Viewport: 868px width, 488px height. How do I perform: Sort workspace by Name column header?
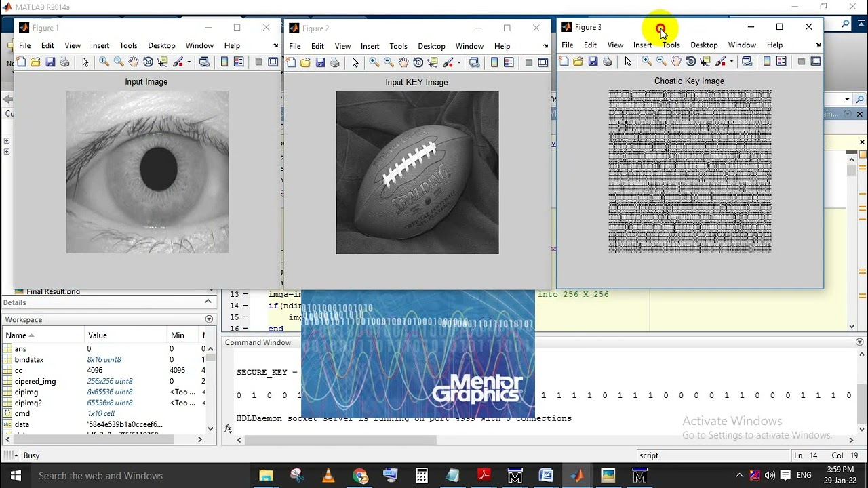(43, 335)
